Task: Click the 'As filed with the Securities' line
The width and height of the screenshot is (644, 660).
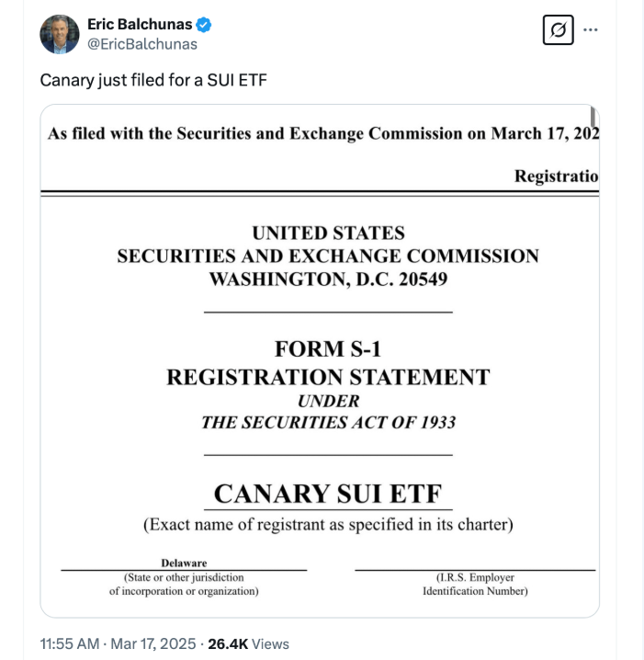Action: click(323, 133)
